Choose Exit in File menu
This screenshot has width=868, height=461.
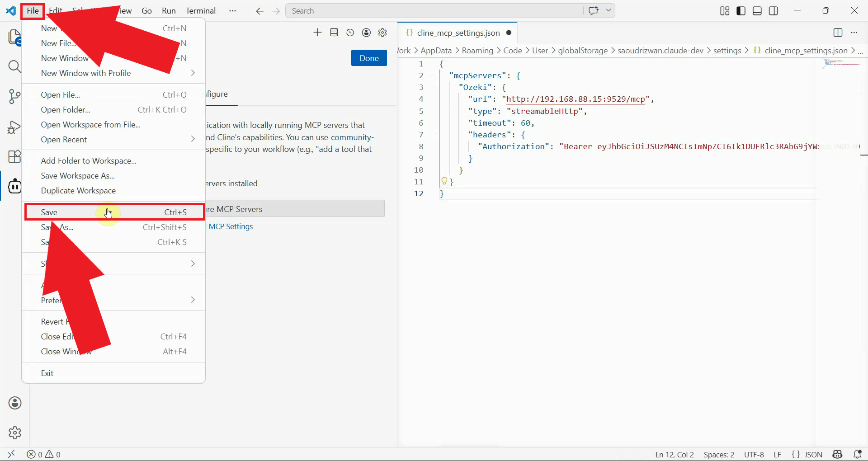(x=114, y=373)
